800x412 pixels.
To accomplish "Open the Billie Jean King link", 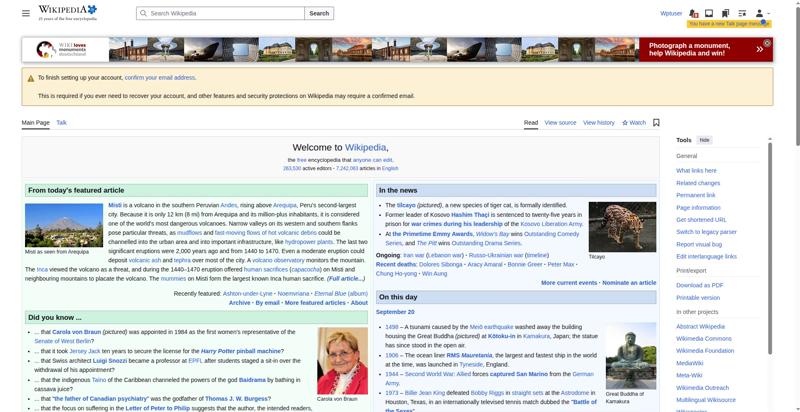I will pyautogui.click(x=424, y=393).
